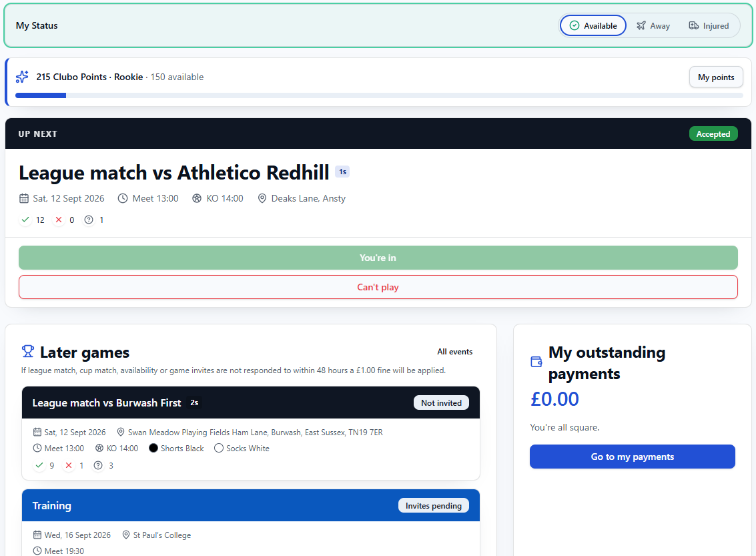Screen dimensions: 756x556
Task: Open the My points button
Action: coord(716,77)
